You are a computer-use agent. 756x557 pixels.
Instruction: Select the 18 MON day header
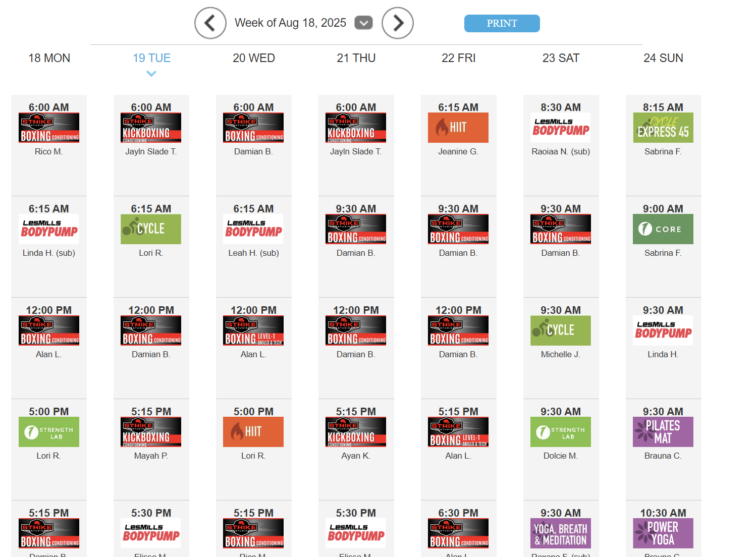49,58
